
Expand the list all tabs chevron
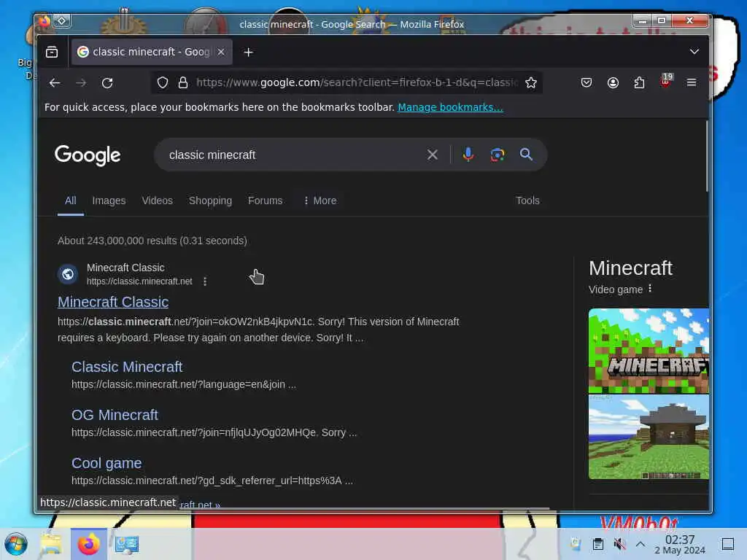[694, 52]
